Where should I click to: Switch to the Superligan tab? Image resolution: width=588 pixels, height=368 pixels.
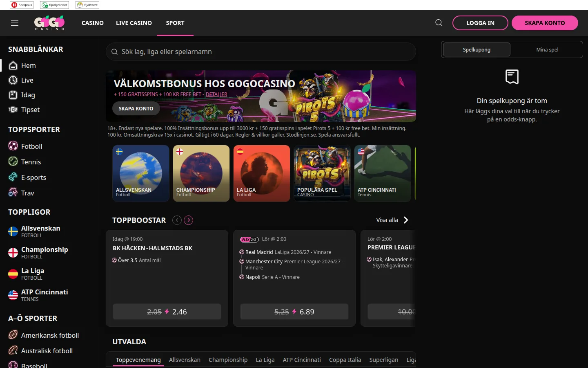(384, 360)
